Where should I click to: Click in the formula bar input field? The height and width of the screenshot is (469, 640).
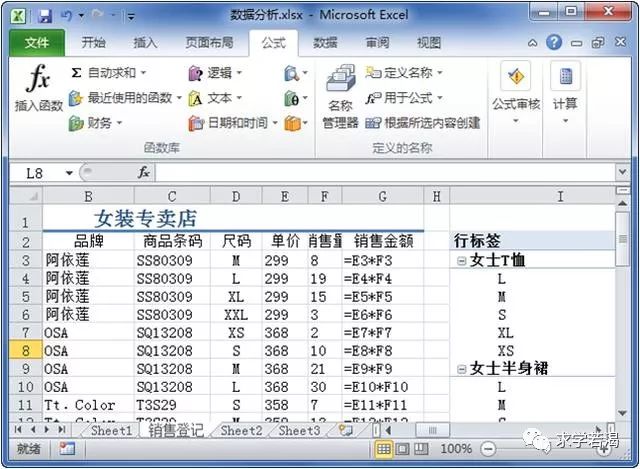385,172
